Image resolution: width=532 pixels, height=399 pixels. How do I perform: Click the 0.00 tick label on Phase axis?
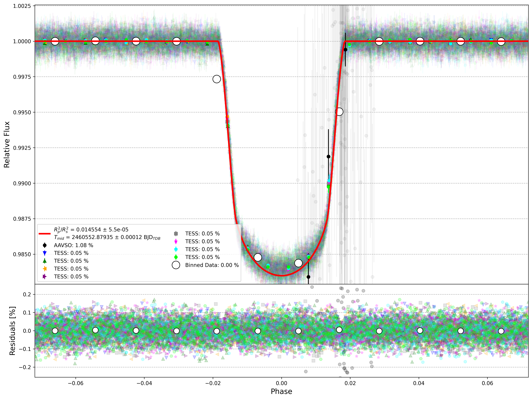(281, 383)
